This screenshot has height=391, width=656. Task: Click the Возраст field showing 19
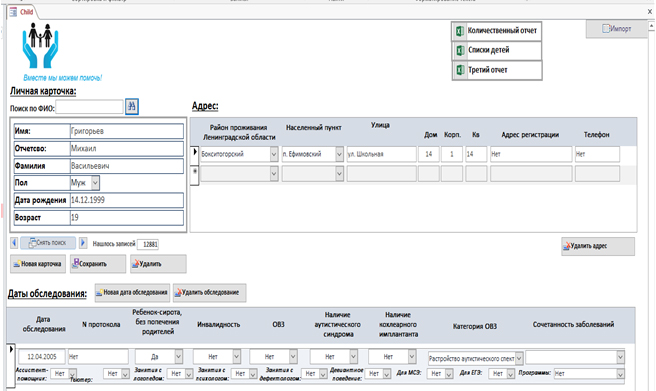(x=127, y=217)
